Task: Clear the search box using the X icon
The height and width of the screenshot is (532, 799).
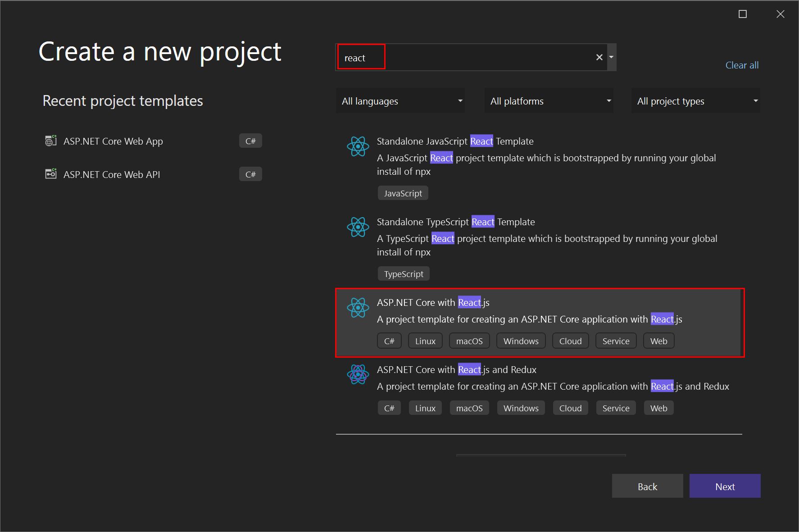Action: [599, 57]
